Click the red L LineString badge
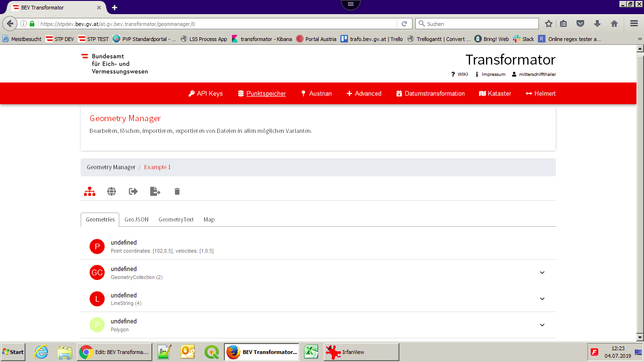Screen dimensions: 644x362 97,299
